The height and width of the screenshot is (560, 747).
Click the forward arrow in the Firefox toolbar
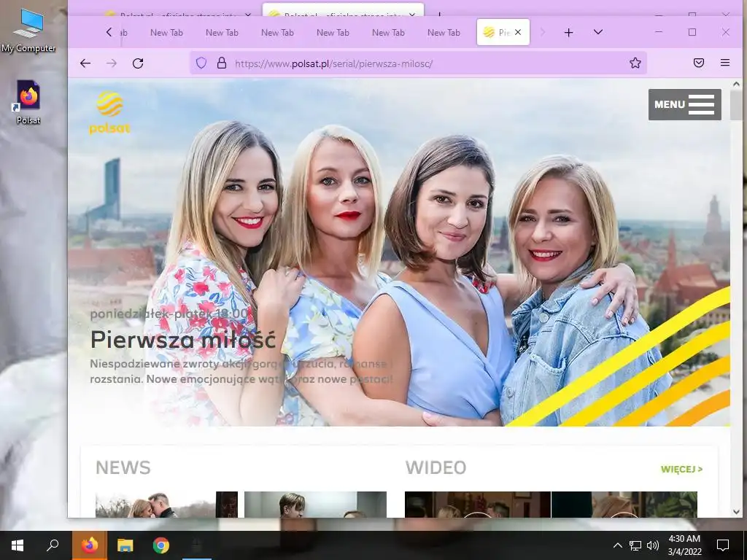pos(112,63)
